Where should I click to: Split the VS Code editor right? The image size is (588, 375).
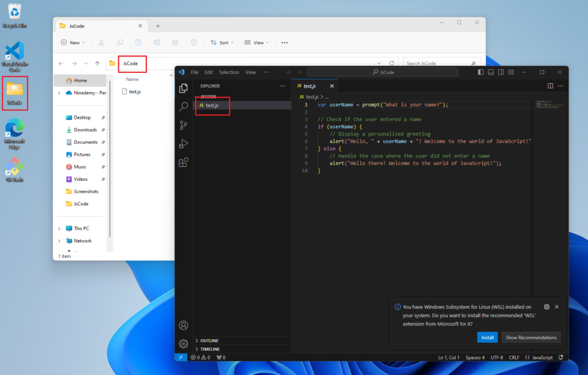[550, 86]
